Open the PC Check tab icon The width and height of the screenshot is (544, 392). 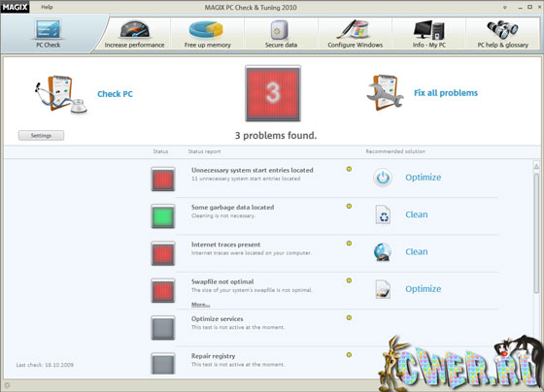[x=48, y=29]
